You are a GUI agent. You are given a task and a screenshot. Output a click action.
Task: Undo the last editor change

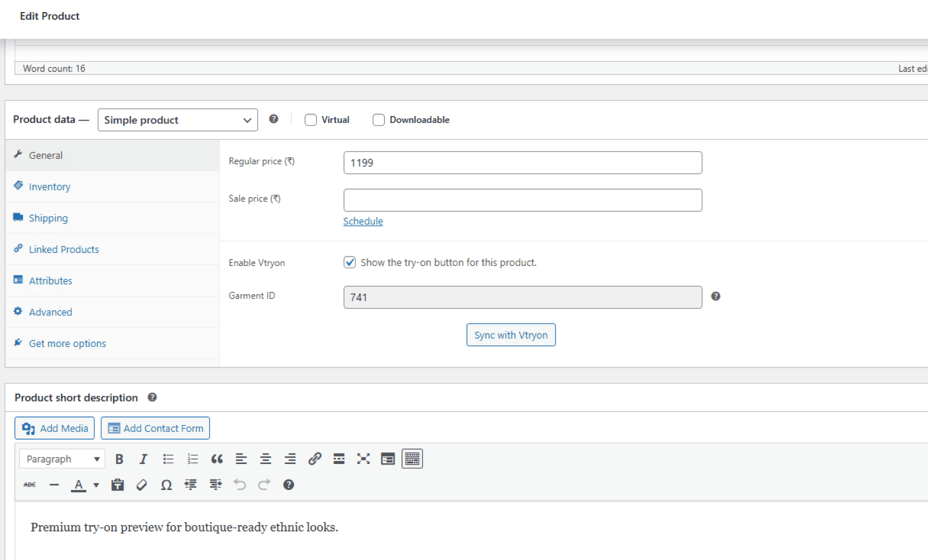[239, 484]
